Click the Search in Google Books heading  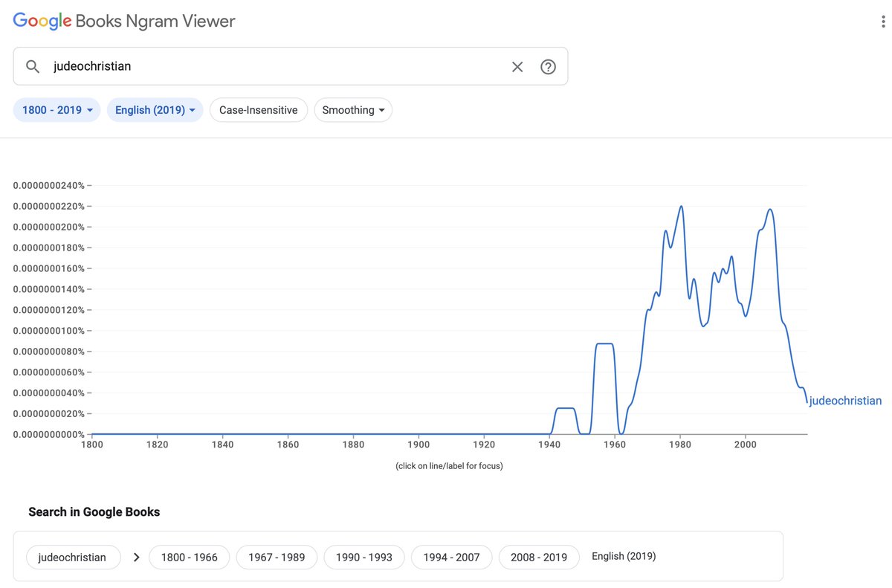click(94, 511)
